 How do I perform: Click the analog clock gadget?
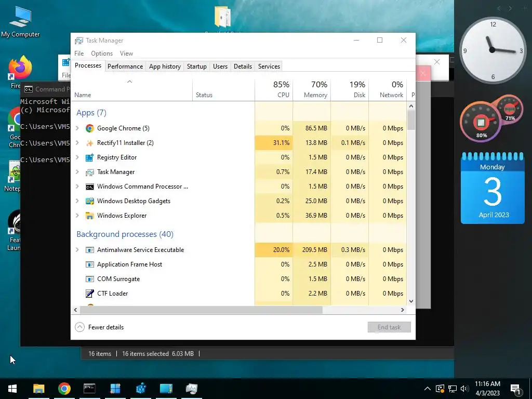(493, 50)
